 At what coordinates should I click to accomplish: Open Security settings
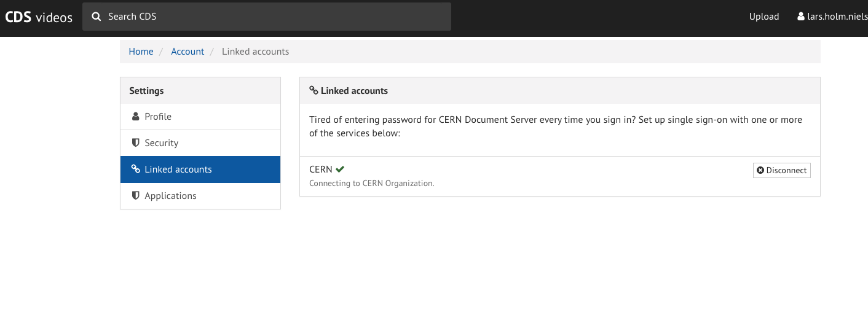coord(200,143)
